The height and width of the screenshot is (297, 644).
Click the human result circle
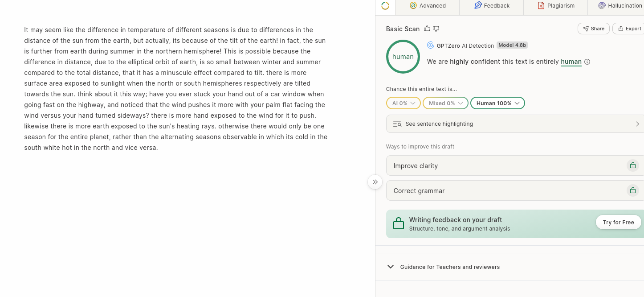coord(403,57)
